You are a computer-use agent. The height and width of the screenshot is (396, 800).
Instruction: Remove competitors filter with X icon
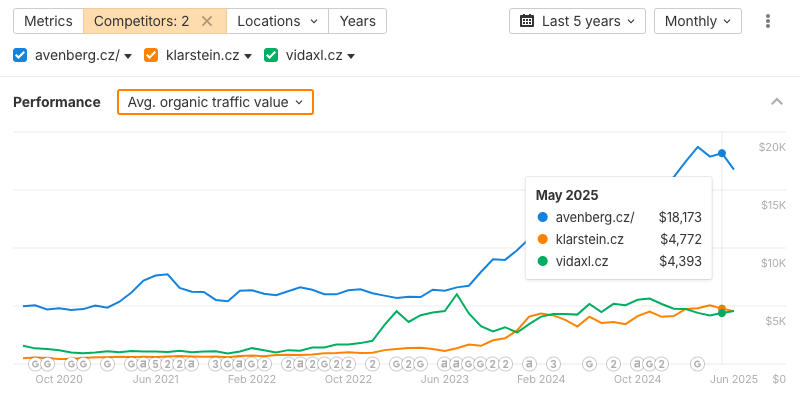pyautogui.click(x=207, y=21)
